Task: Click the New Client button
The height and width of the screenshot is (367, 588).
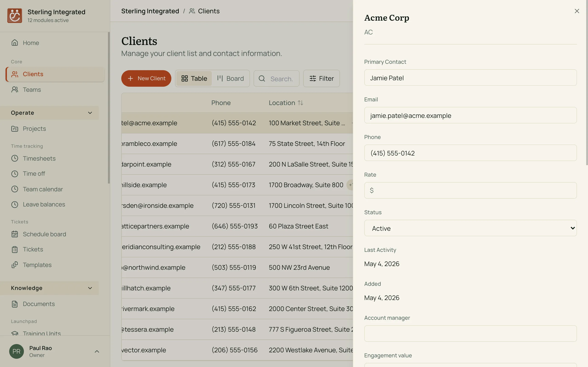Action: tap(146, 78)
